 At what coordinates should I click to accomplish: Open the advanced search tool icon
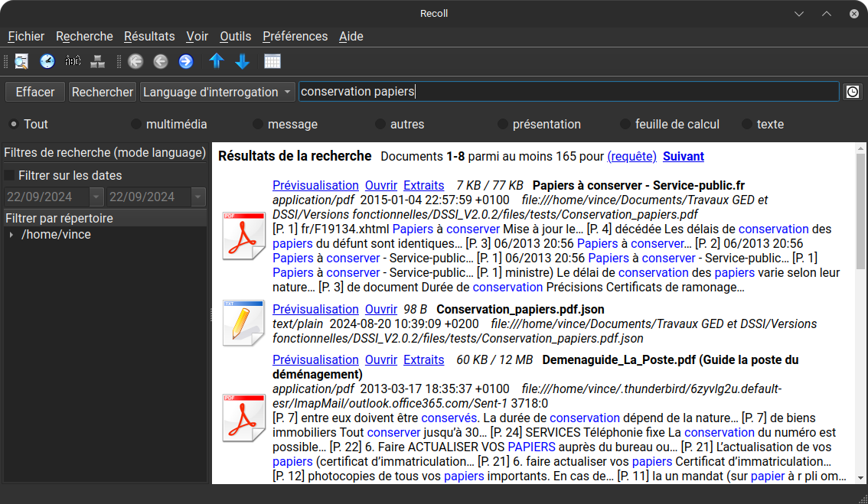coord(21,61)
